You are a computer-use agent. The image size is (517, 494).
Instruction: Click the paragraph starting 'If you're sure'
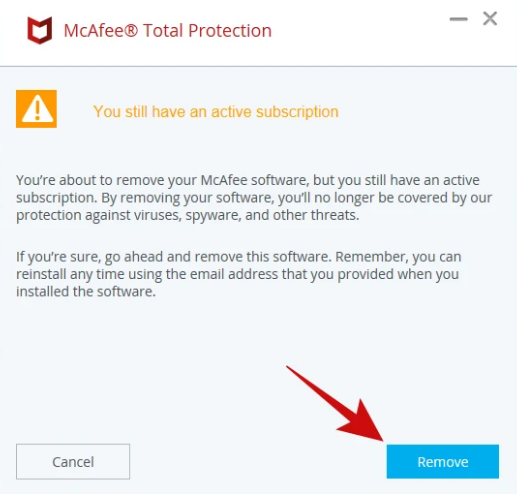(x=239, y=274)
